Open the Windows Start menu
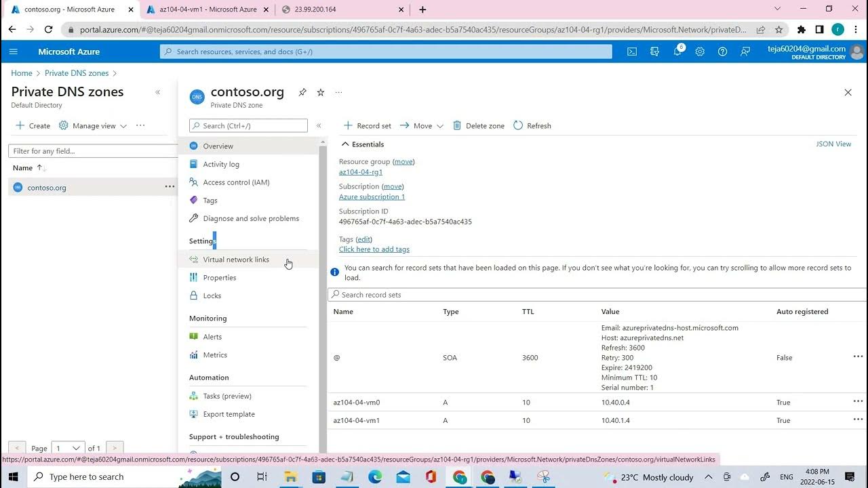The image size is (868, 488). point(14,476)
